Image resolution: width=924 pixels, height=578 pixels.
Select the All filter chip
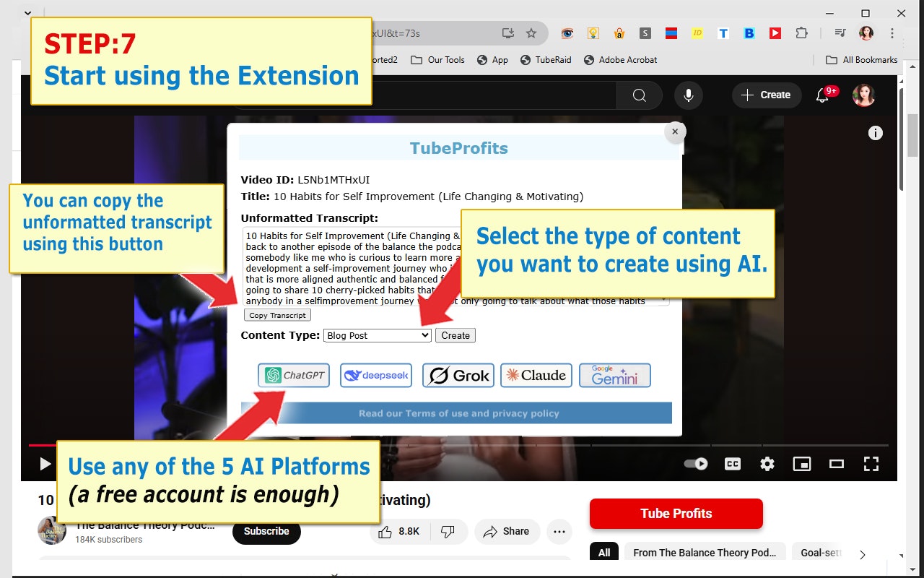tap(604, 553)
